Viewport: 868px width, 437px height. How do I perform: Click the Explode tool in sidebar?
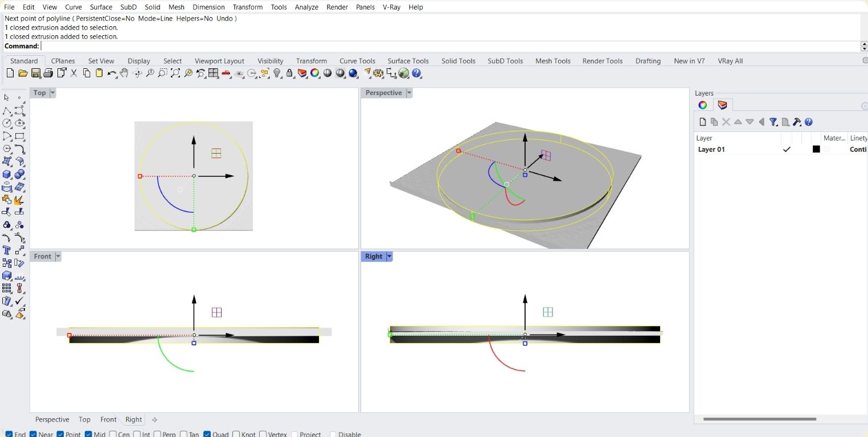(20, 200)
